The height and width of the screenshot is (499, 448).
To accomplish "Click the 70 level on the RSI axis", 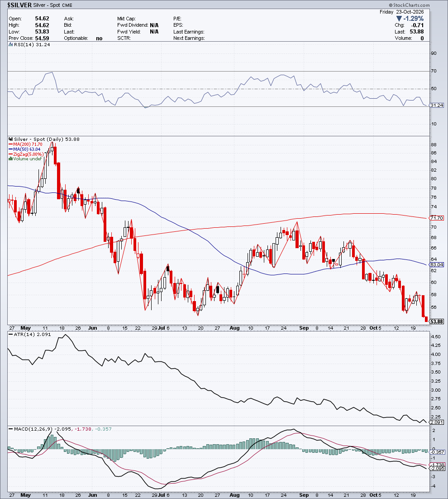I will click(434, 71).
